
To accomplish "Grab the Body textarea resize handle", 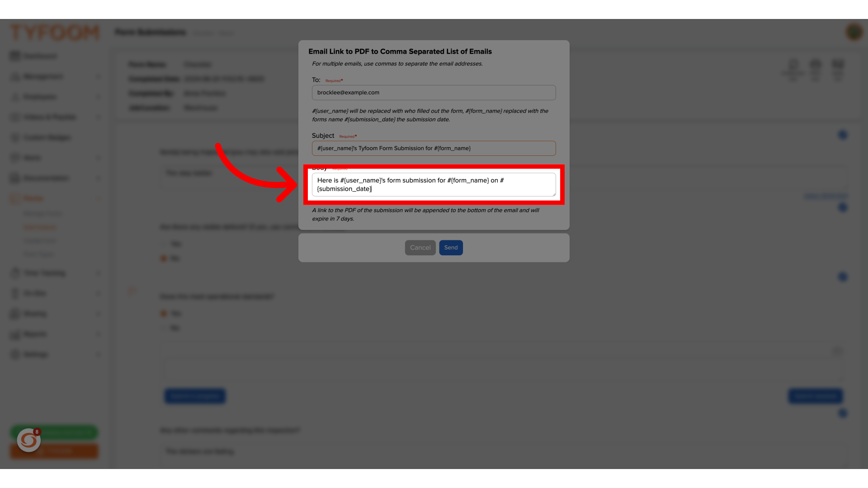I will [x=553, y=194].
